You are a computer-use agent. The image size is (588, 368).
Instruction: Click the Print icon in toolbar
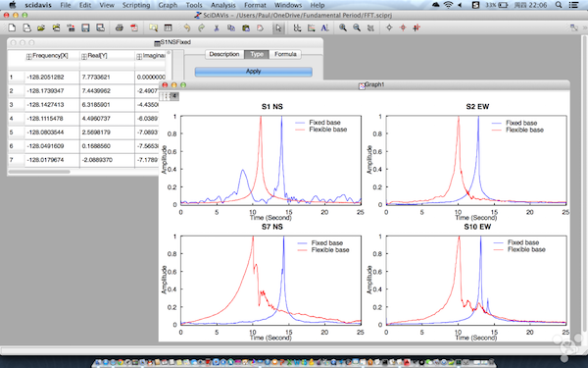[x=120, y=27]
